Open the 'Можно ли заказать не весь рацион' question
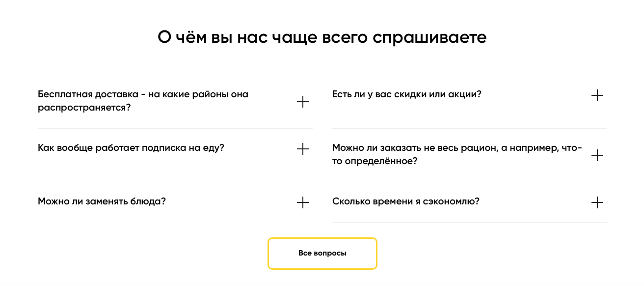 tap(456, 148)
